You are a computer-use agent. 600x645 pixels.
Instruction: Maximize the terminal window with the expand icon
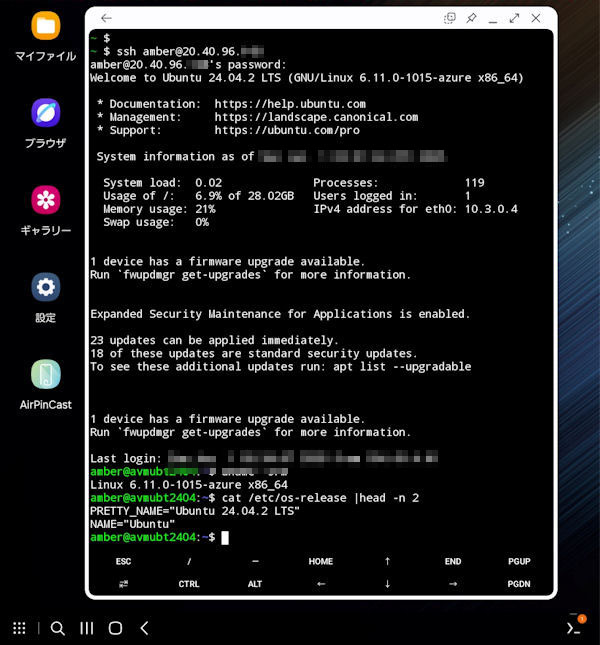[x=514, y=18]
